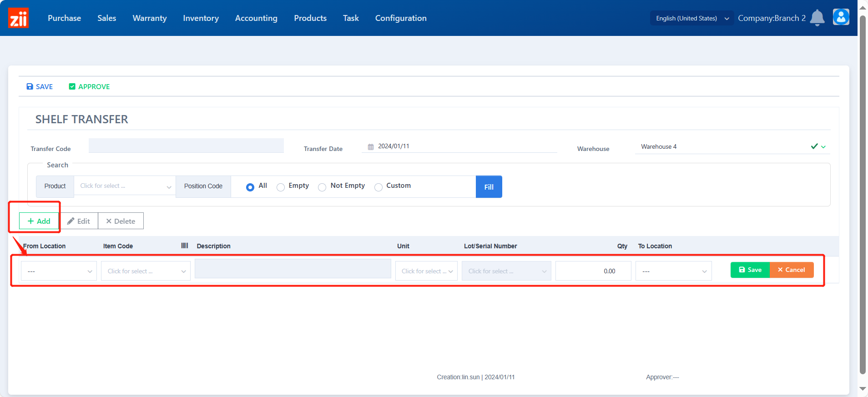Open the Unit row dropdown
Image resolution: width=868 pixels, height=397 pixels.
[426, 271]
